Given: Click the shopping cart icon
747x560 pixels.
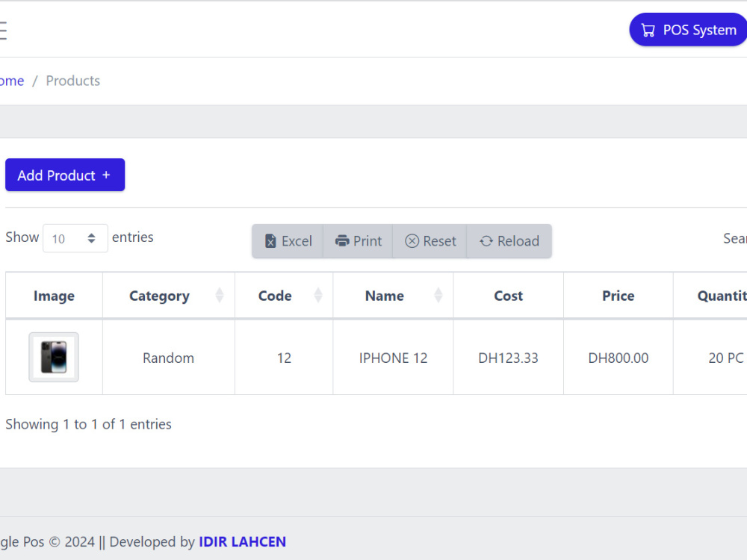Looking at the screenshot, I should click(648, 31).
